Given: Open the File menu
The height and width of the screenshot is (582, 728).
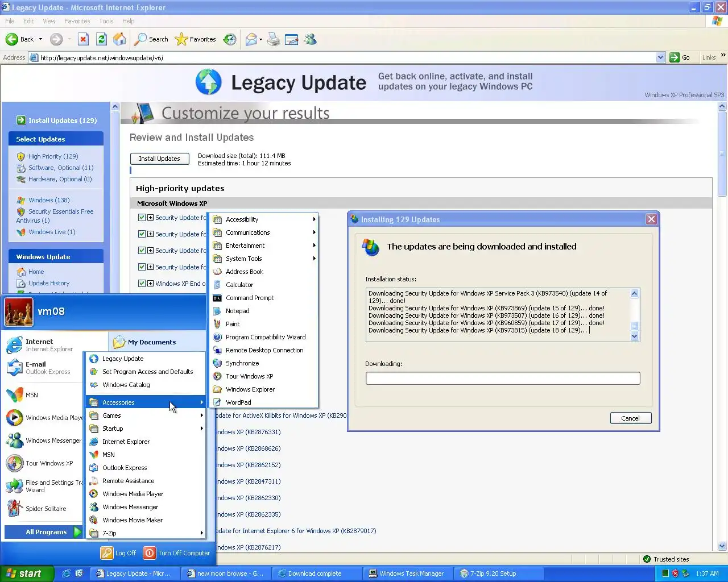Looking at the screenshot, I should (x=10, y=21).
